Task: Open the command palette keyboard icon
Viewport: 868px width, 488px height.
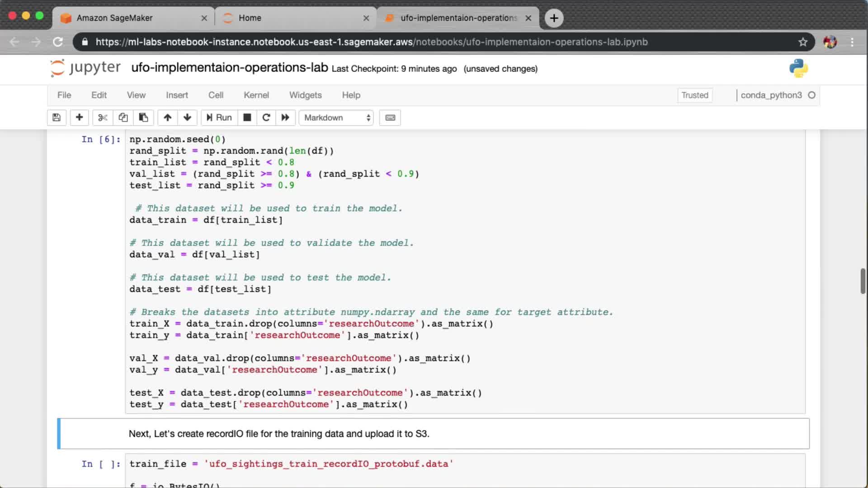Action: coord(390,117)
